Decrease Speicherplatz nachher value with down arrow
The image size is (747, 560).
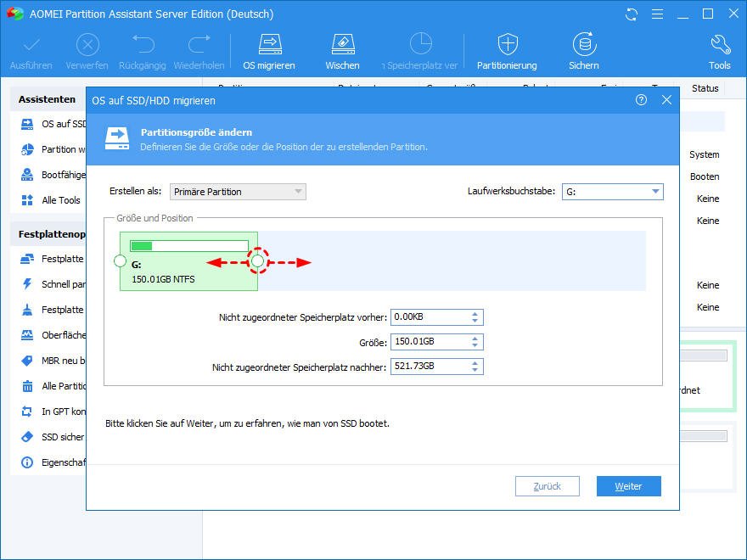(475, 371)
